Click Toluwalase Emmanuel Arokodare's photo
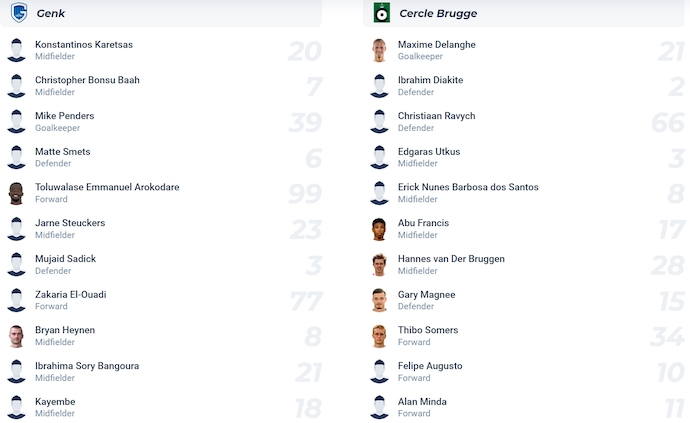 click(16, 193)
